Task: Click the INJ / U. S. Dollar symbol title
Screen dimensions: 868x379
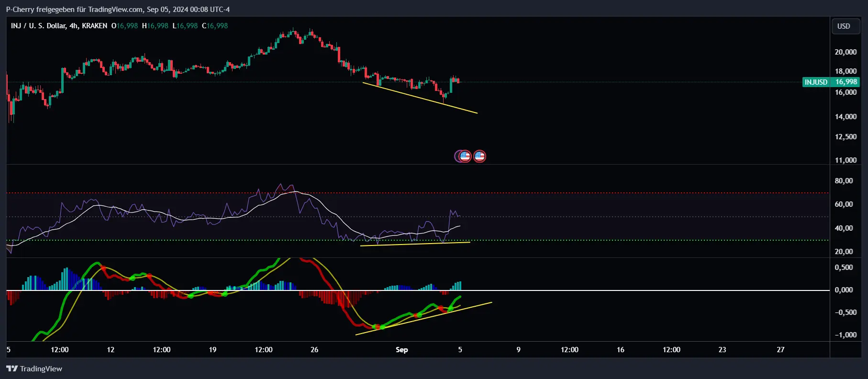Action: tap(59, 26)
